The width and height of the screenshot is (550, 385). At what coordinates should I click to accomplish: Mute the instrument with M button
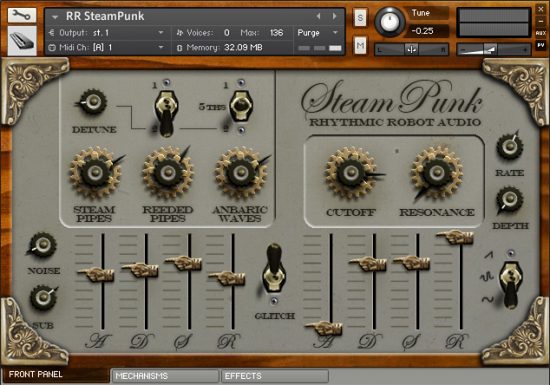(360, 46)
